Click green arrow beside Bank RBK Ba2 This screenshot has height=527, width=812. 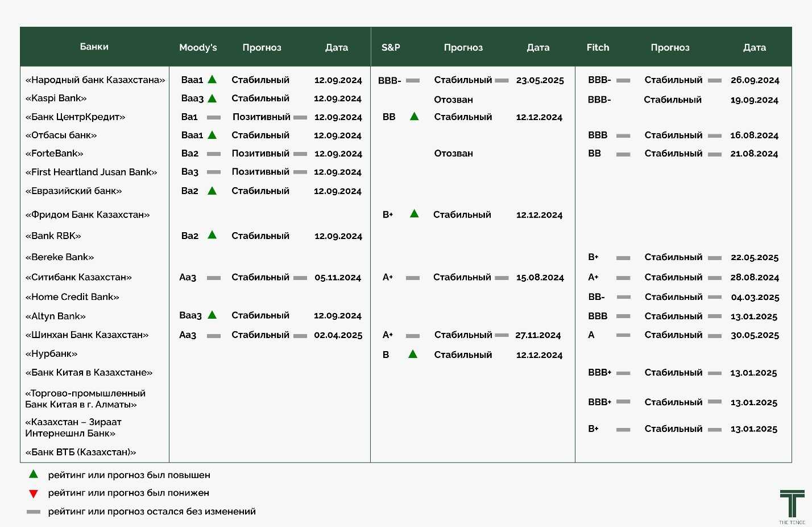tap(212, 234)
